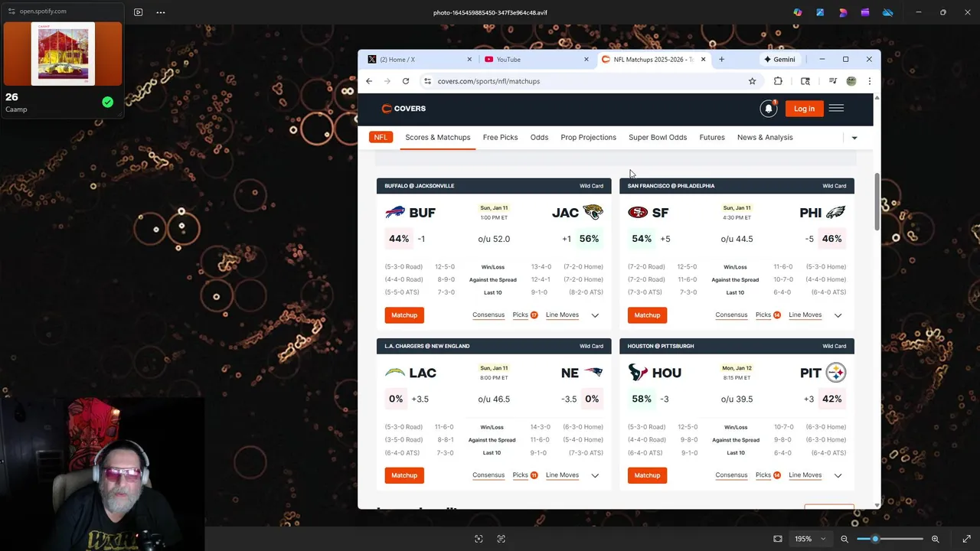
Task: Open Odds nav item
Action: click(x=539, y=138)
